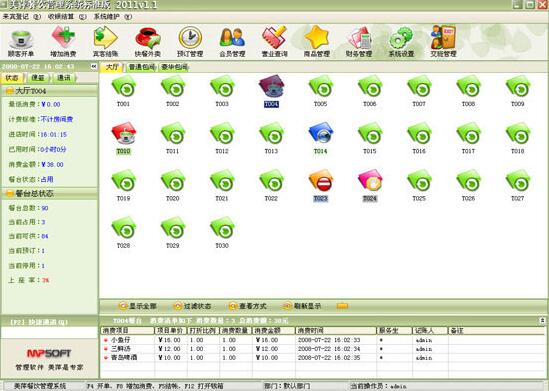Screen dimensions: 549x391
Task: Click the quick communication input field
Action: point(49,332)
